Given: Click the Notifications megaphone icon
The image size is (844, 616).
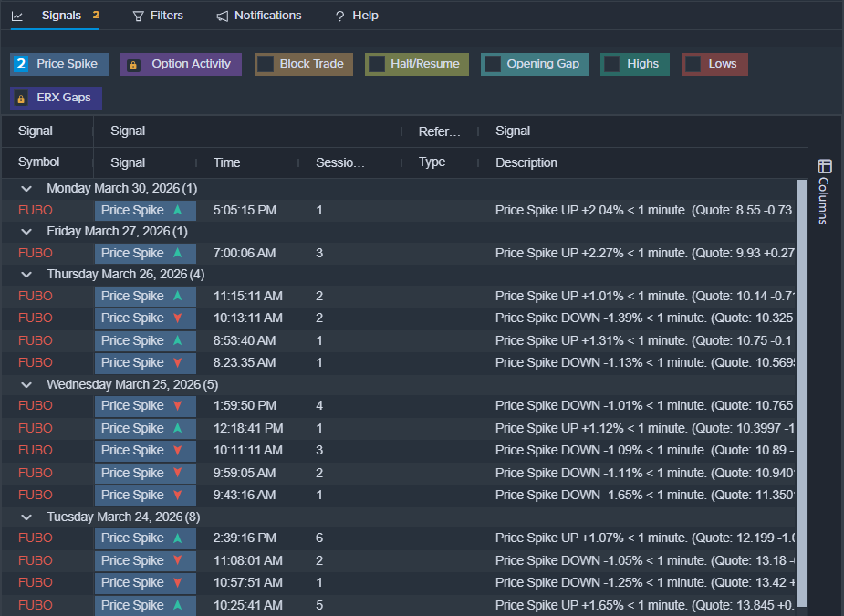Looking at the screenshot, I should coord(223,16).
